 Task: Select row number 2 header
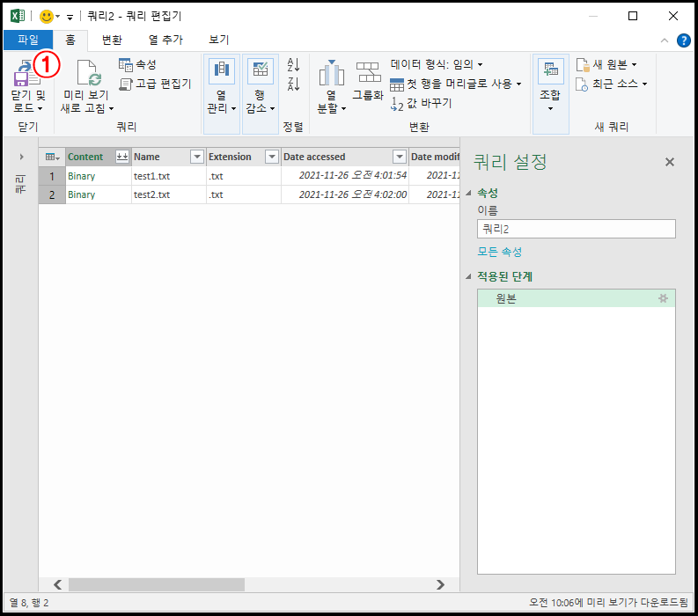[x=52, y=195]
